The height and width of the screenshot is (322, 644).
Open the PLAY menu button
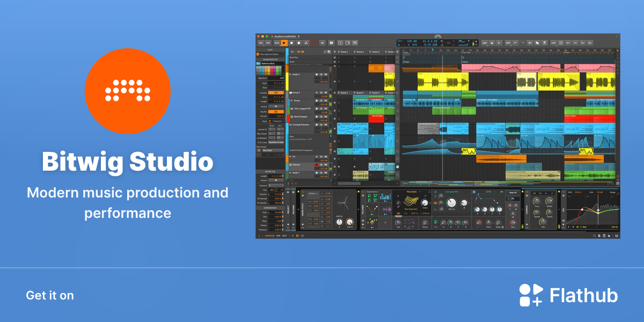tap(277, 43)
